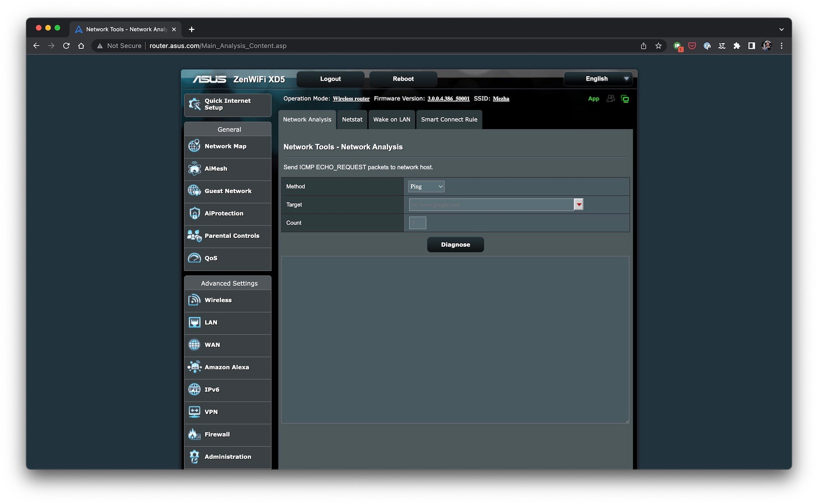Click the App icon in status bar
Screen dimensions: 818x504
(593, 98)
